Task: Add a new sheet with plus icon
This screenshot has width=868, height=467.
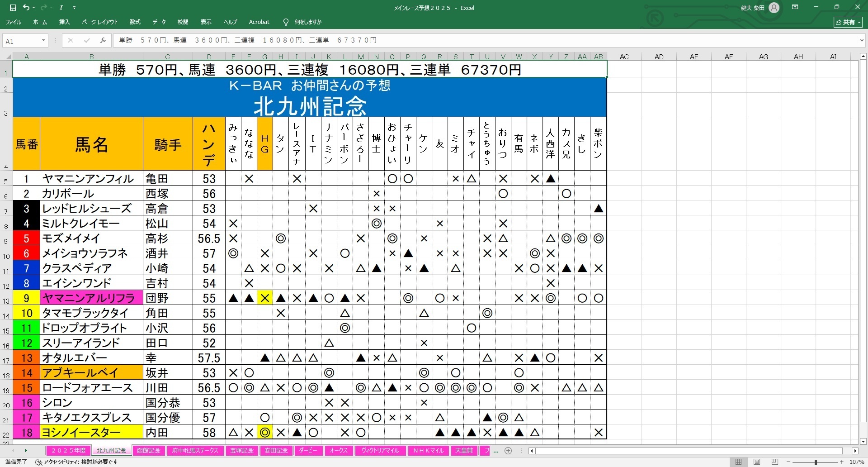Action: pyautogui.click(x=508, y=451)
